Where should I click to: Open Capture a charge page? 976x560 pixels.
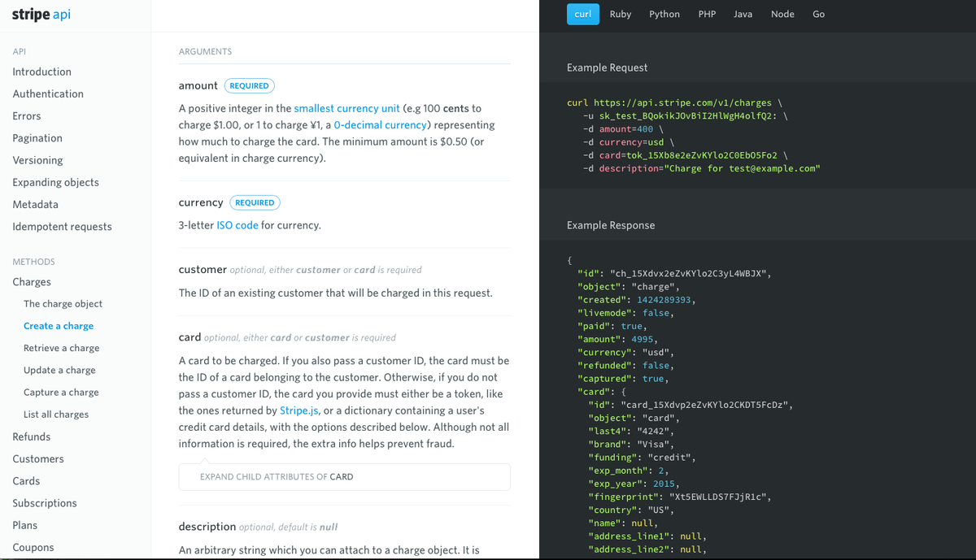61,392
